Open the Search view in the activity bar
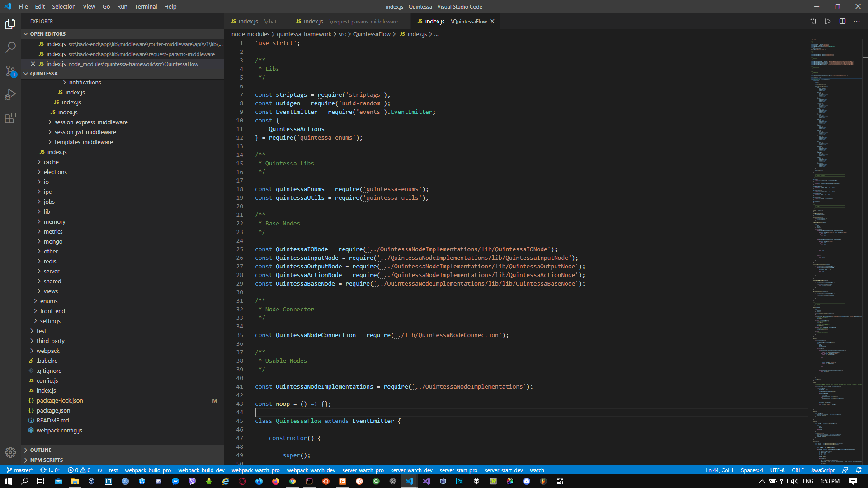 point(10,47)
